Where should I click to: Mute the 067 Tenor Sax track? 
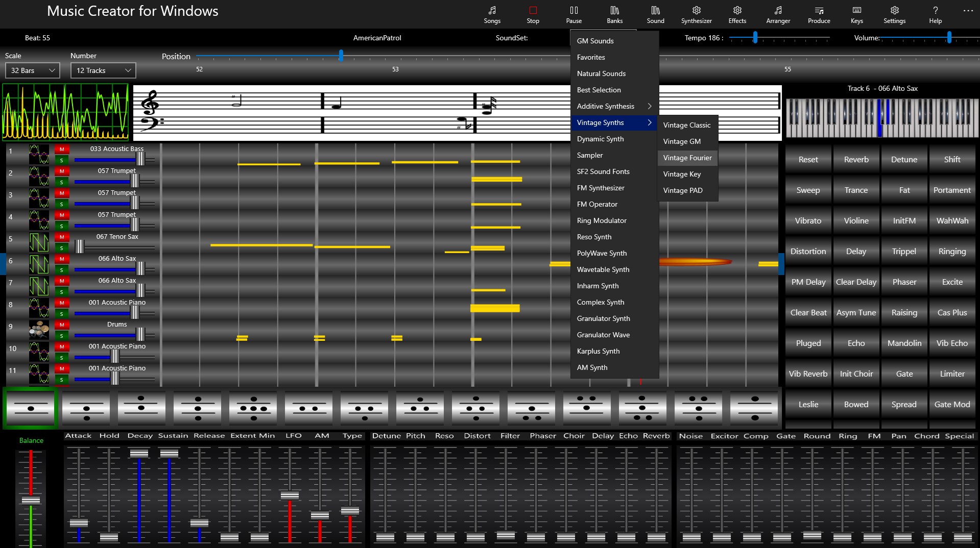[62, 237]
